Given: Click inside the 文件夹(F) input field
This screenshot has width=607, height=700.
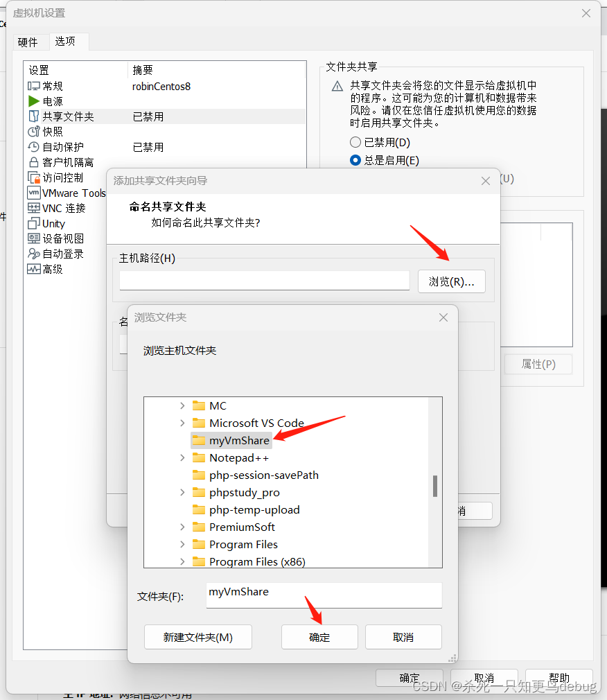Looking at the screenshot, I should coord(324,595).
